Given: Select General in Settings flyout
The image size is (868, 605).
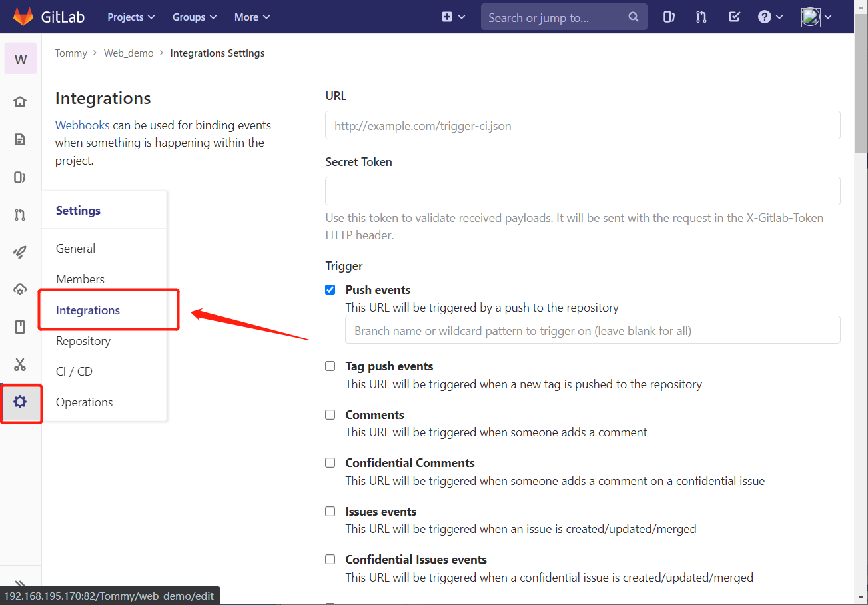Looking at the screenshot, I should click(75, 249).
